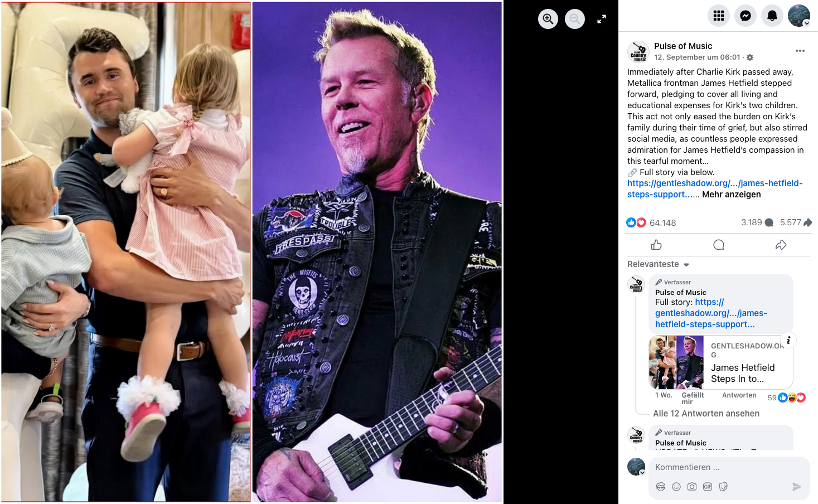Attach a GIF to the comment

(708, 487)
